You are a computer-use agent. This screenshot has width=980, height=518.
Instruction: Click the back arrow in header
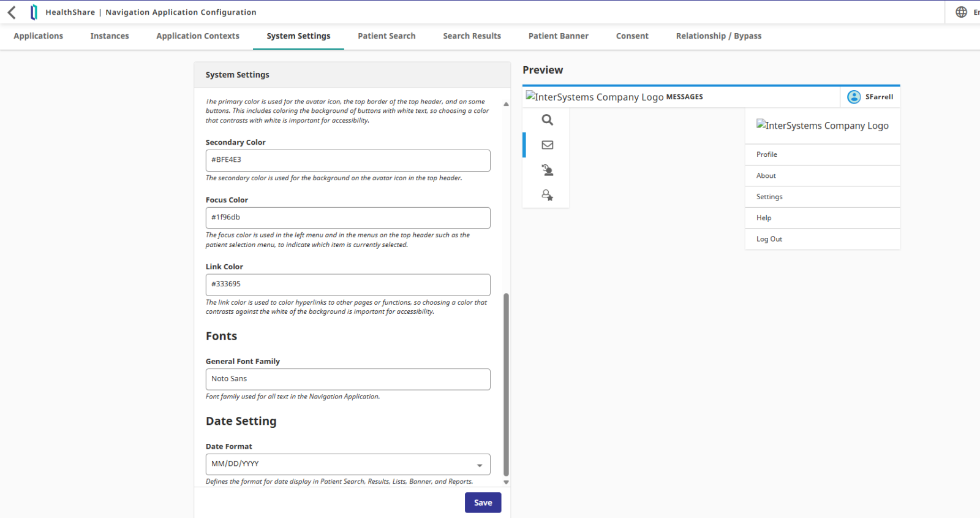coord(12,12)
